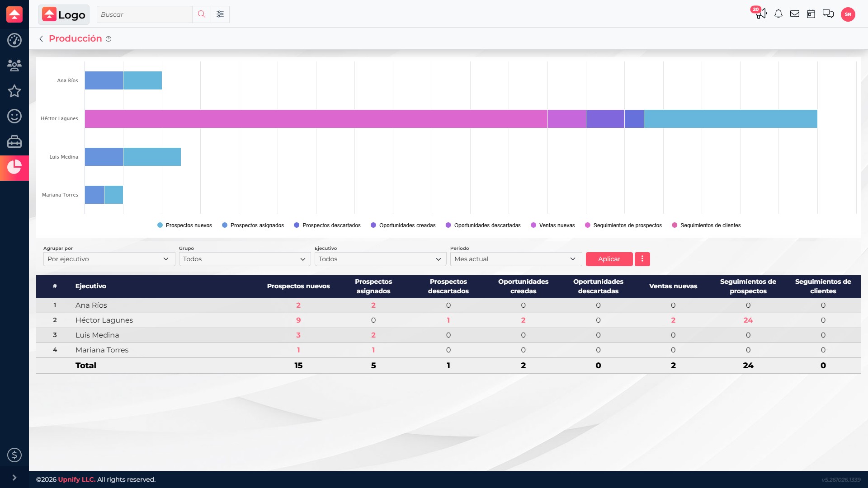Open the chat bubbles icon

pos(828,14)
